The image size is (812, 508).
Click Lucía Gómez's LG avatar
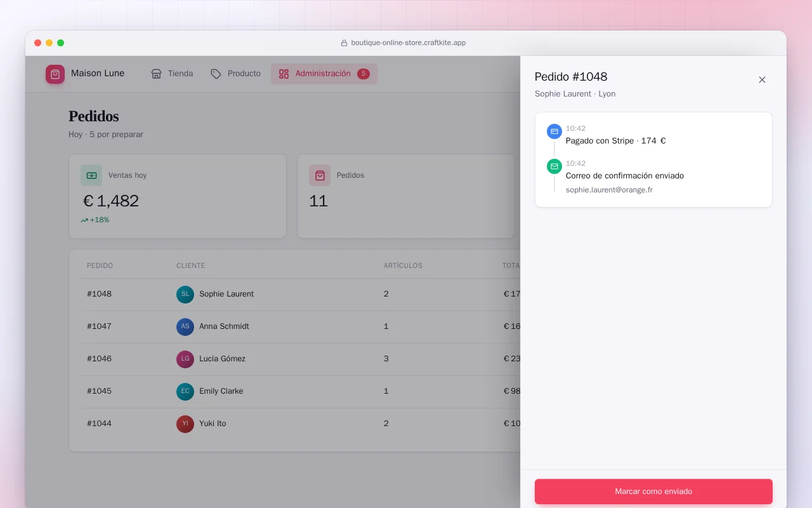pos(185,359)
